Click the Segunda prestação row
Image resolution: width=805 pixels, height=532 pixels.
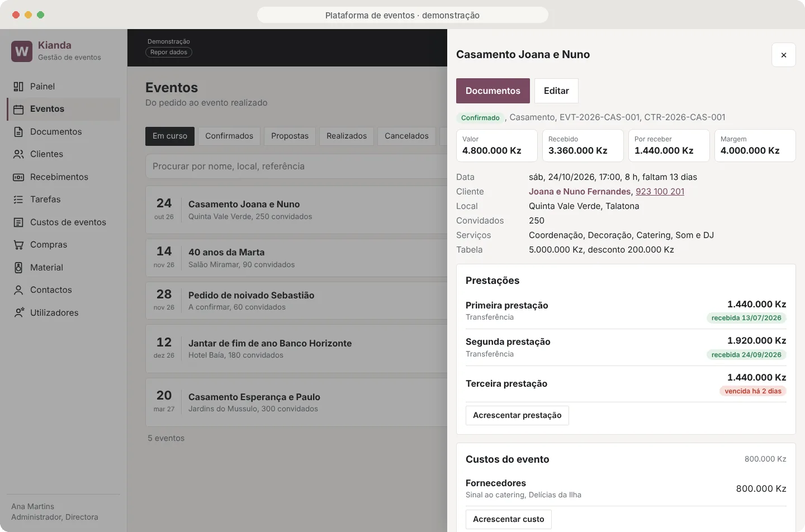(626, 348)
